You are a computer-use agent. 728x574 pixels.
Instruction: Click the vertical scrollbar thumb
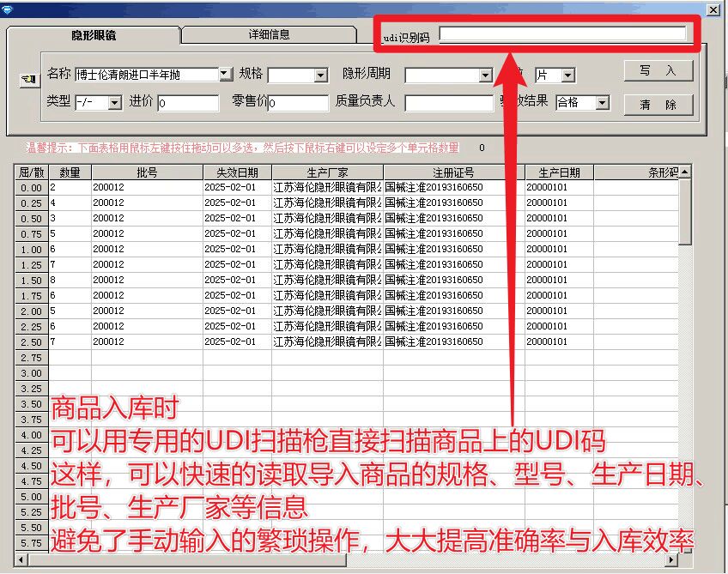click(x=685, y=212)
